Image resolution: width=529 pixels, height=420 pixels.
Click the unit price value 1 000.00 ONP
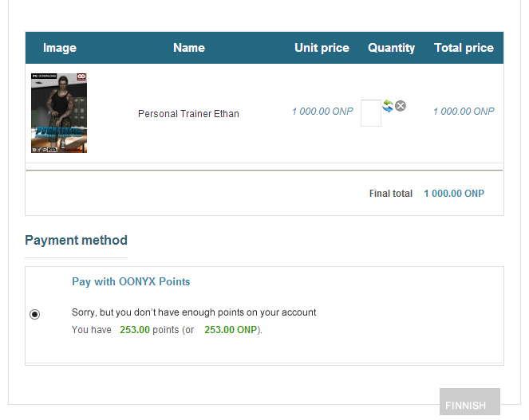click(322, 112)
